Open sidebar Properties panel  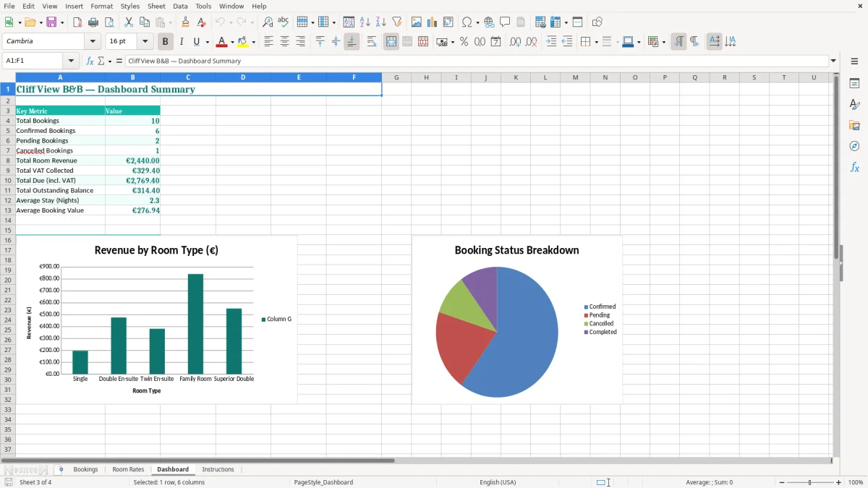(854, 84)
